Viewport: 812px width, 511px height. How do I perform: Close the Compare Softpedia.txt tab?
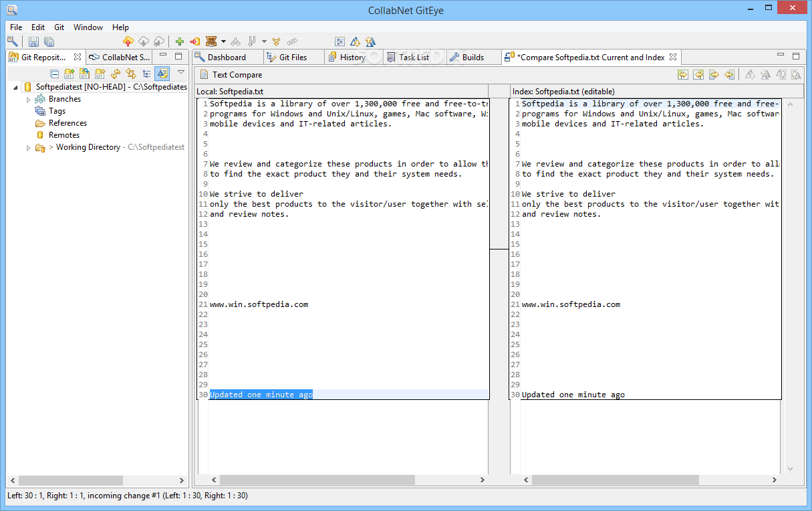pyautogui.click(x=673, y=57)
